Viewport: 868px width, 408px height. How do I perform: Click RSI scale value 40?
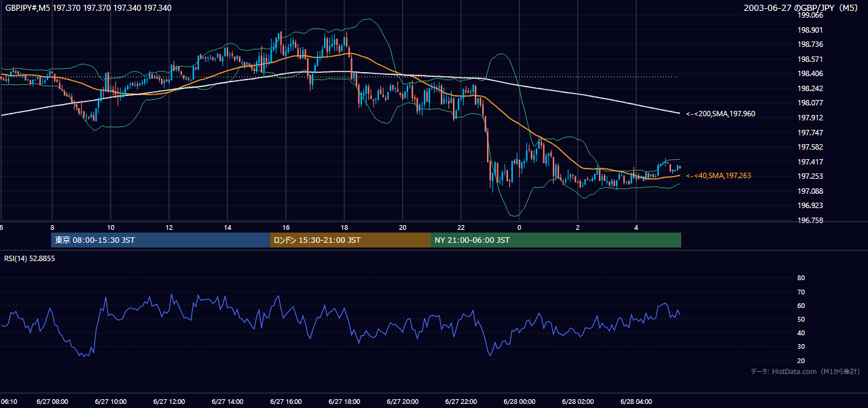click(x=801, y=333)
